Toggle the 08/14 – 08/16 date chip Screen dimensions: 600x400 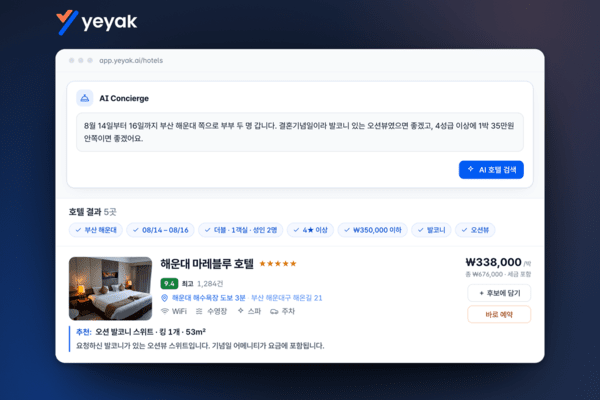coord(160,230)
